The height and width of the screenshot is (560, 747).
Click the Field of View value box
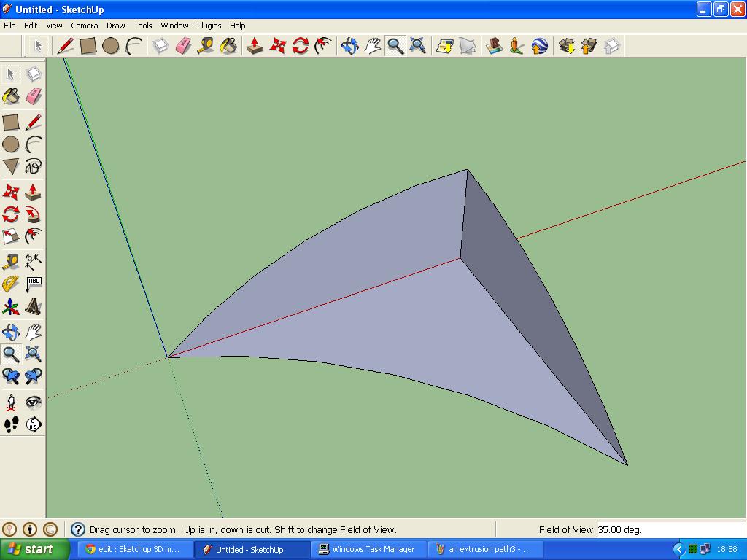[x=671, y=529]
